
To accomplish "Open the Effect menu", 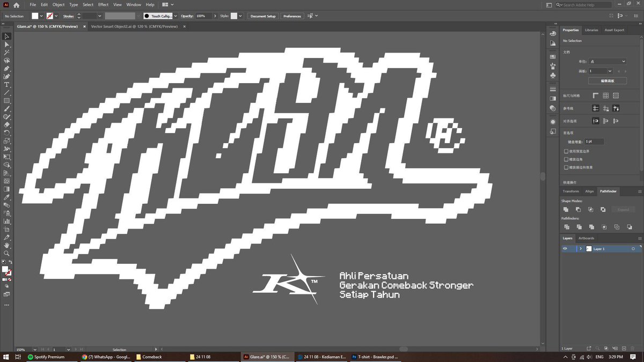I will tap(103, 5).
